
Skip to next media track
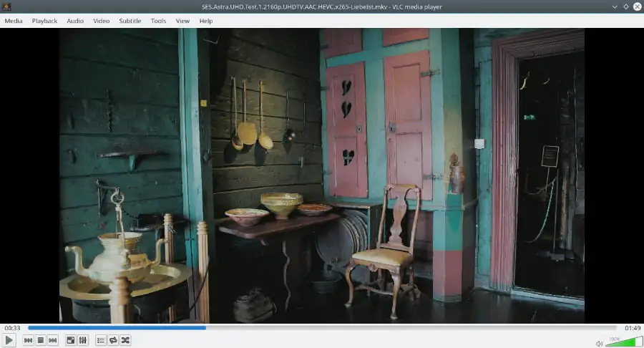coord(53,340)
